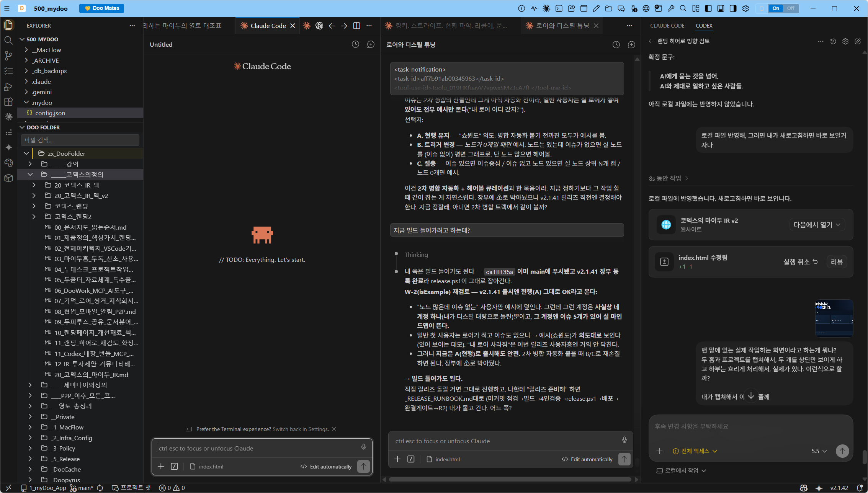
Task: Click the magnifier icon in title bar
Action: [683, 8]
